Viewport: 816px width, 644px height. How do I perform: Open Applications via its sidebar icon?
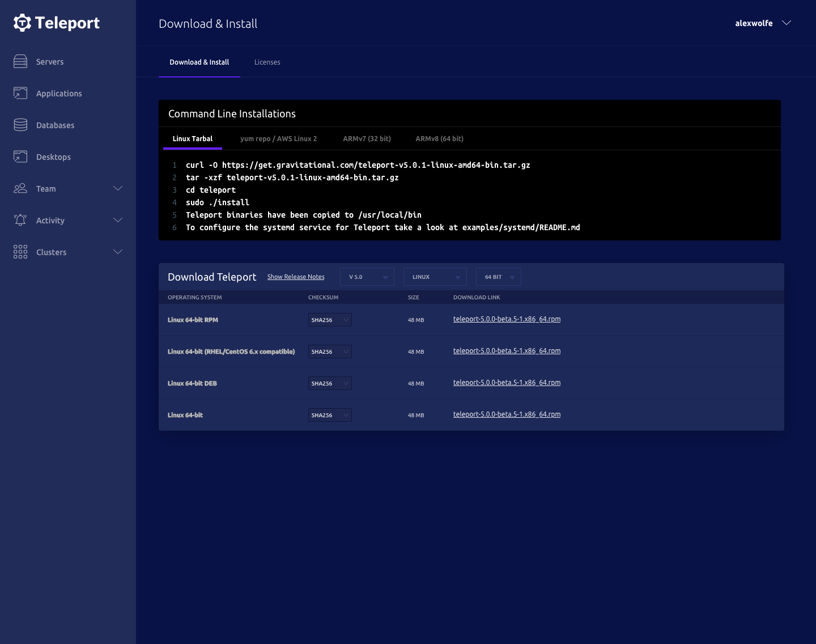point(20,93)
